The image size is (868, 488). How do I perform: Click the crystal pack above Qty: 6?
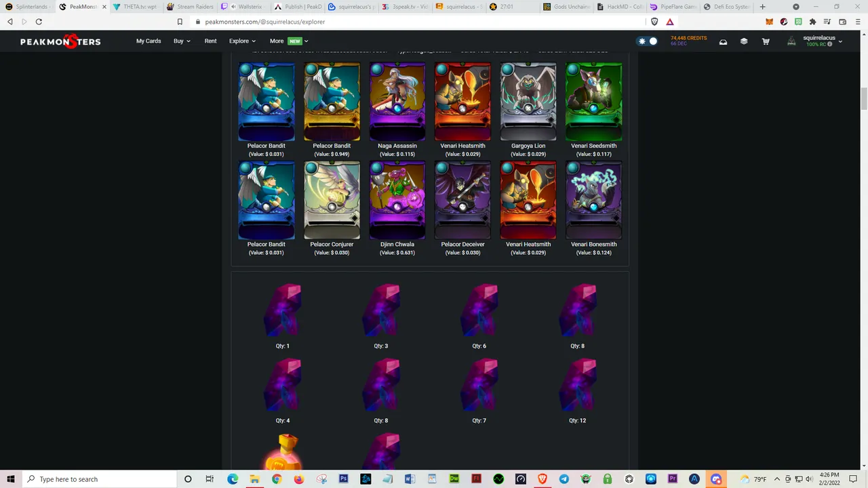pyautogui.click(x=479, y=310)
